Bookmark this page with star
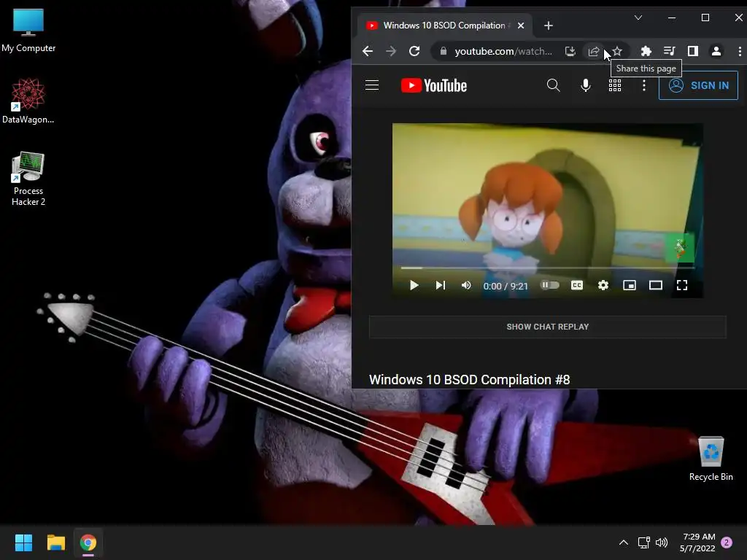This screenshot has width=747, height=560. pyautogui.click(x=617, y=51)
